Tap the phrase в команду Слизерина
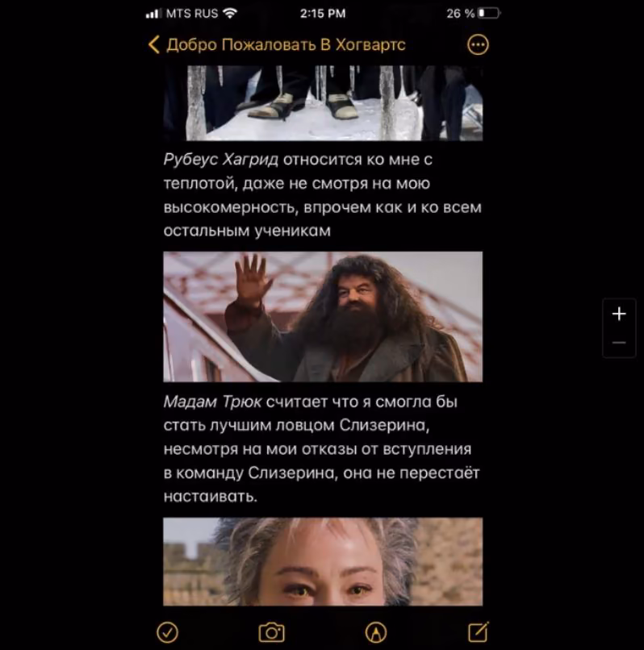Image resolution: width=644 pixels, height=650 pixels. [x=249, y=473]
